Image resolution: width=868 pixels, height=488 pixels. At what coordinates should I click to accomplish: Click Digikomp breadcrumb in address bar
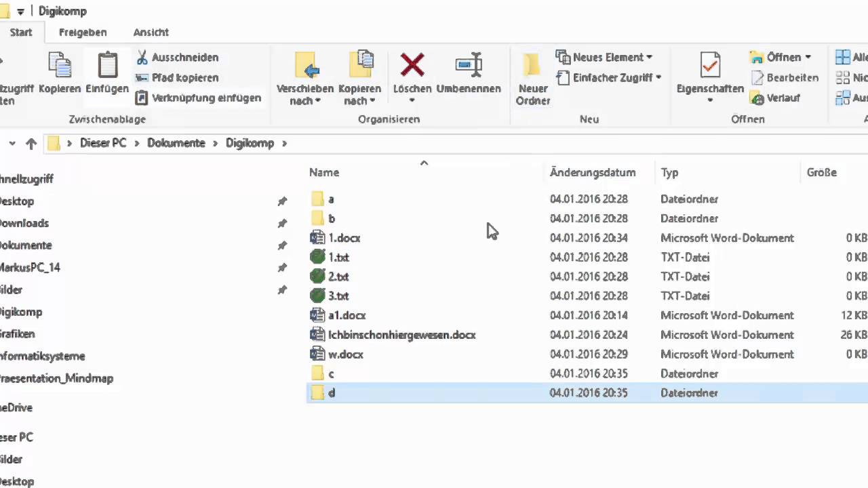250,143
